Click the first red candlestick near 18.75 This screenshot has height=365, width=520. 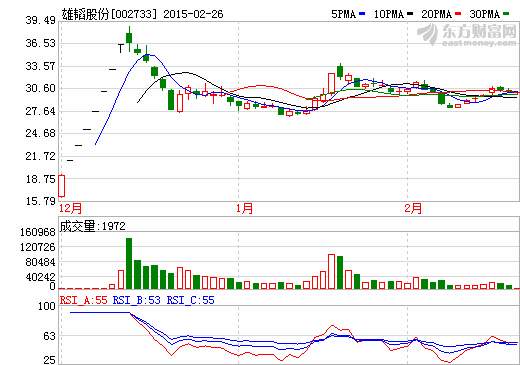[62, 186]
